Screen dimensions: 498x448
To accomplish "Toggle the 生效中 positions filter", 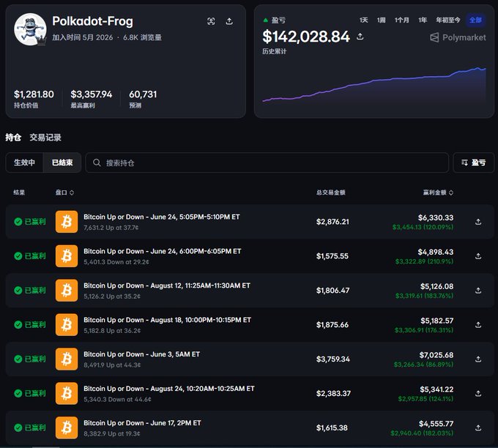I will (x=24, y=163).
